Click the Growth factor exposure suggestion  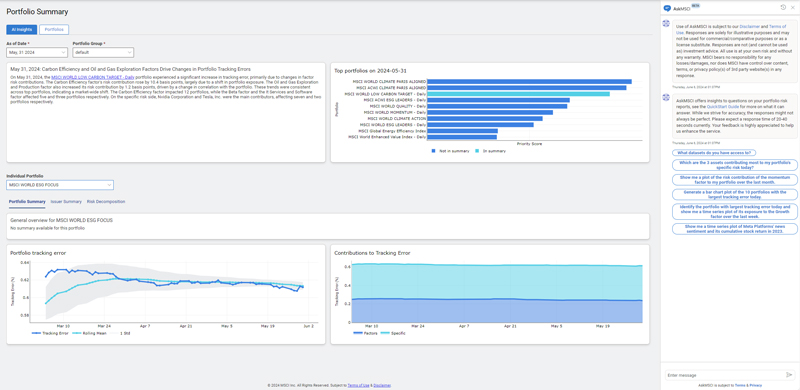coord(735,211)
